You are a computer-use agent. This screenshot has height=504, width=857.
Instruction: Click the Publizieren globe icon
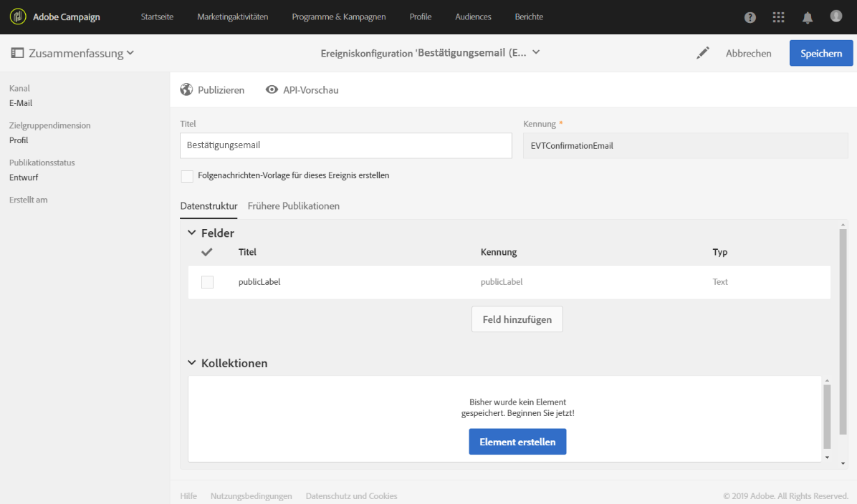186,89
